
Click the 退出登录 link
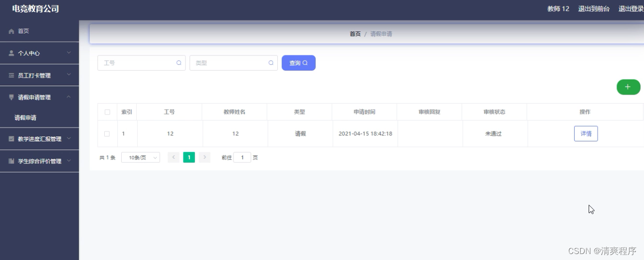pos(631,9)
